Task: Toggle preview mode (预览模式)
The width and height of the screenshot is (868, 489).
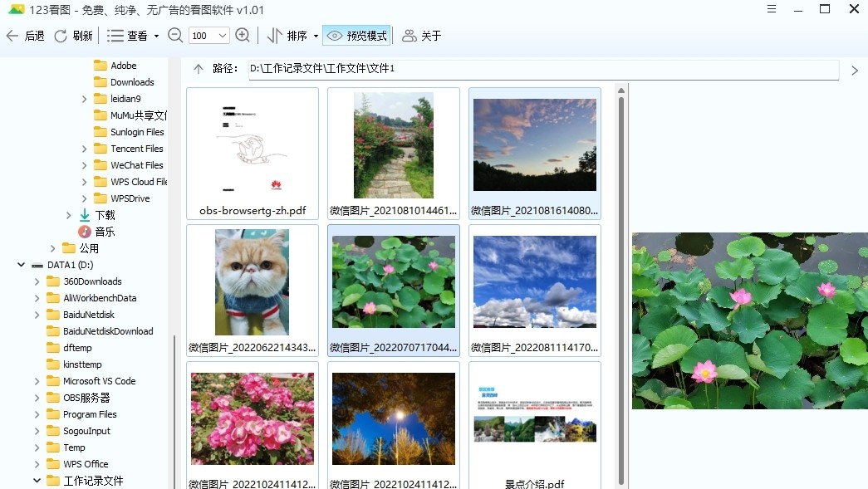Action: coord(357,36)
